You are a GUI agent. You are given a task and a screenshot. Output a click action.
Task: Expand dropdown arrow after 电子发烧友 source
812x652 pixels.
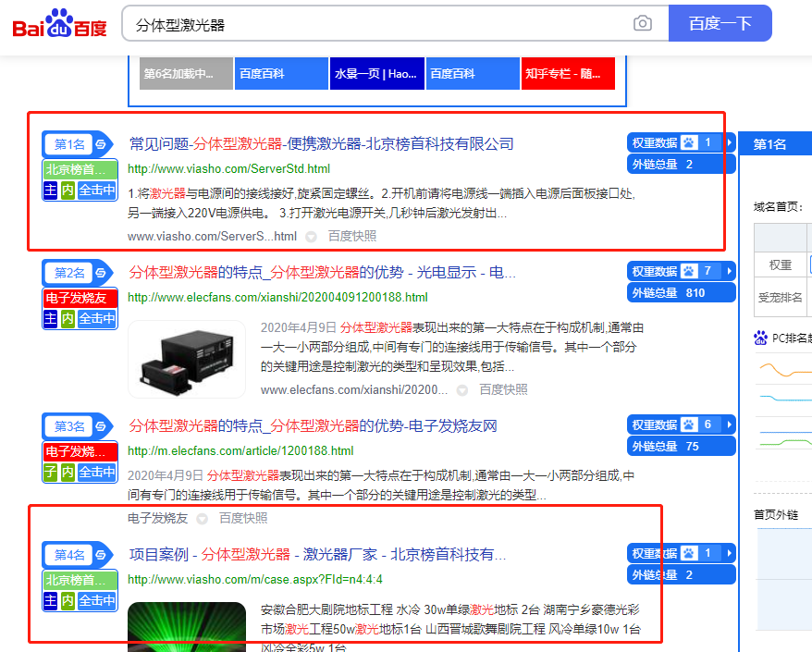pyautogui.click(x=202, y=519)
